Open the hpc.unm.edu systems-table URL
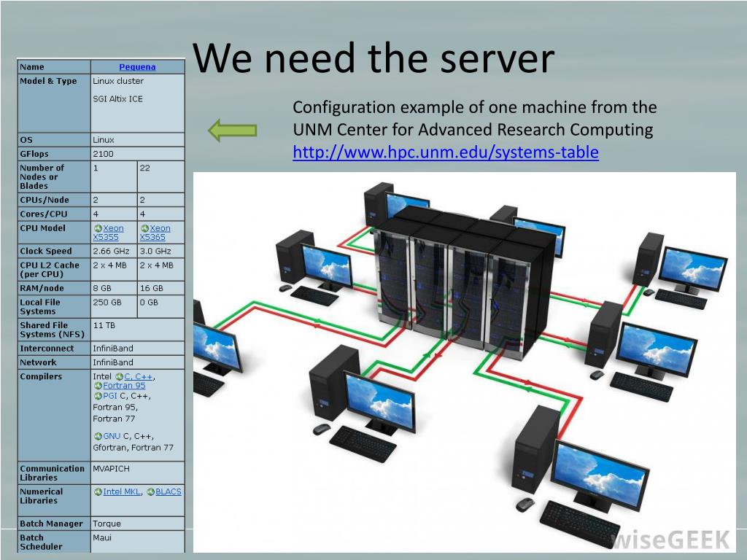 coord(446,152)
